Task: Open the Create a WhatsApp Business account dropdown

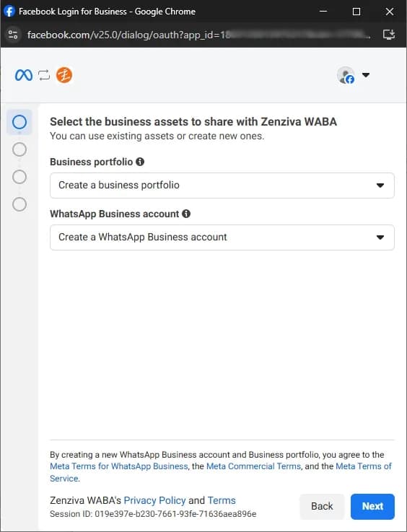Action: click(x=222, y=237)
